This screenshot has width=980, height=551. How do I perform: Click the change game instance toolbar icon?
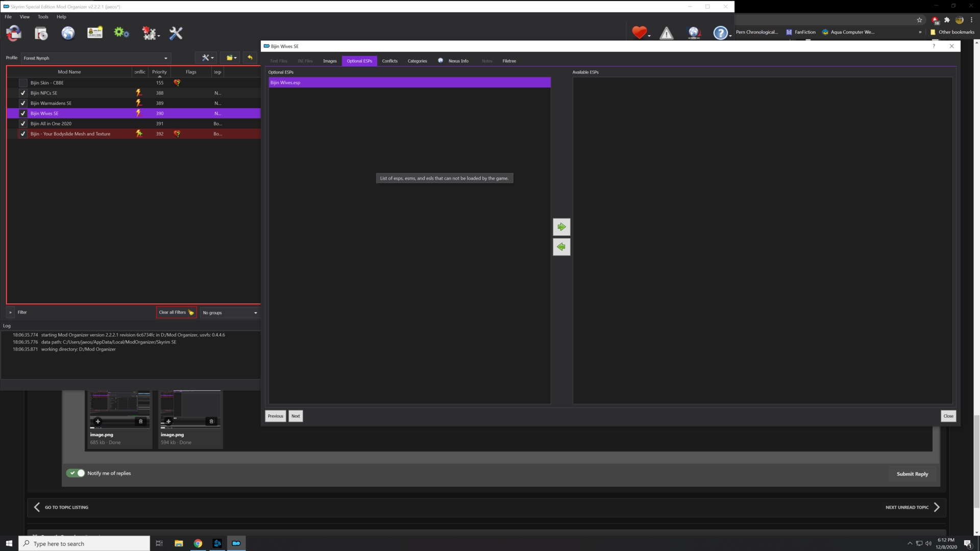pyautogui.click(x=14, y=33)
